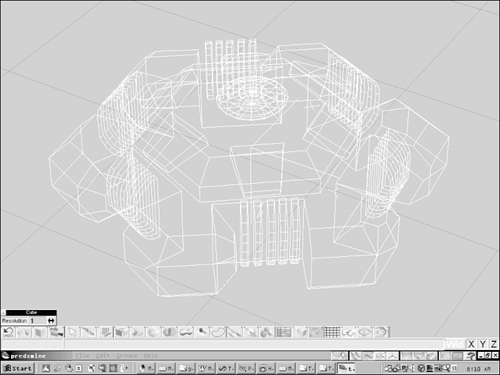The width and height of the screenshot is (500, 375).
Task: Open the primitives cube panel icon
Action: coord(121,332)
